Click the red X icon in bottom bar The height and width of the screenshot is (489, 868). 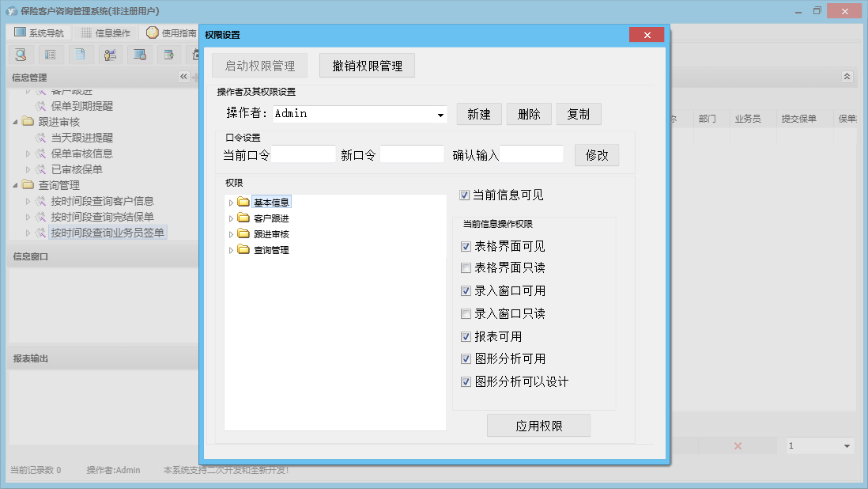(x=738, y=445)
